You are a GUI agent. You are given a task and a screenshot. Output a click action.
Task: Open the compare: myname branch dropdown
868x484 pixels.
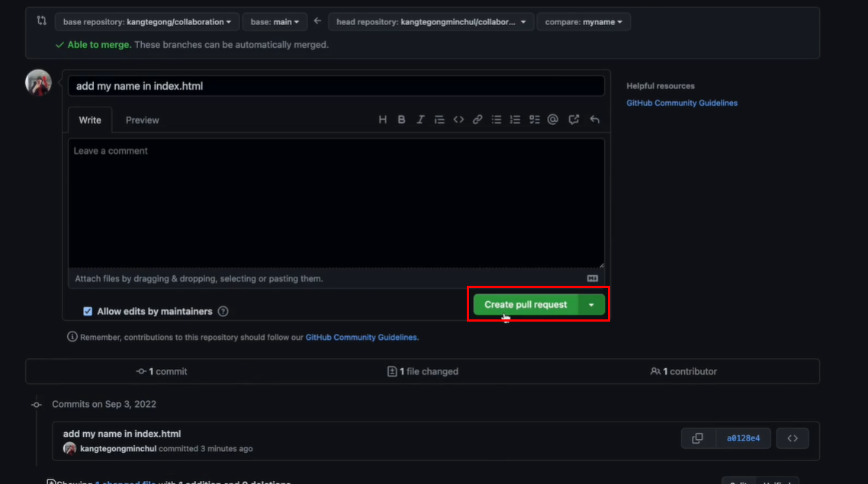point(583,21)
